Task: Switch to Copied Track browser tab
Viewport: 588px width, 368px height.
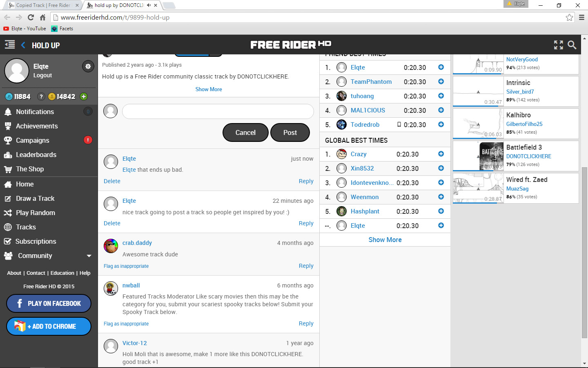Action: (x=43, y=5)
